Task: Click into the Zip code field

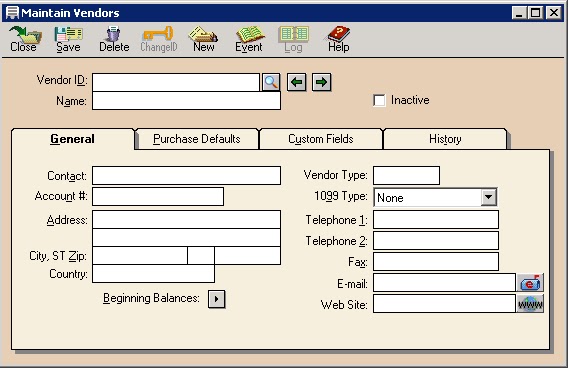Action: 247,256
